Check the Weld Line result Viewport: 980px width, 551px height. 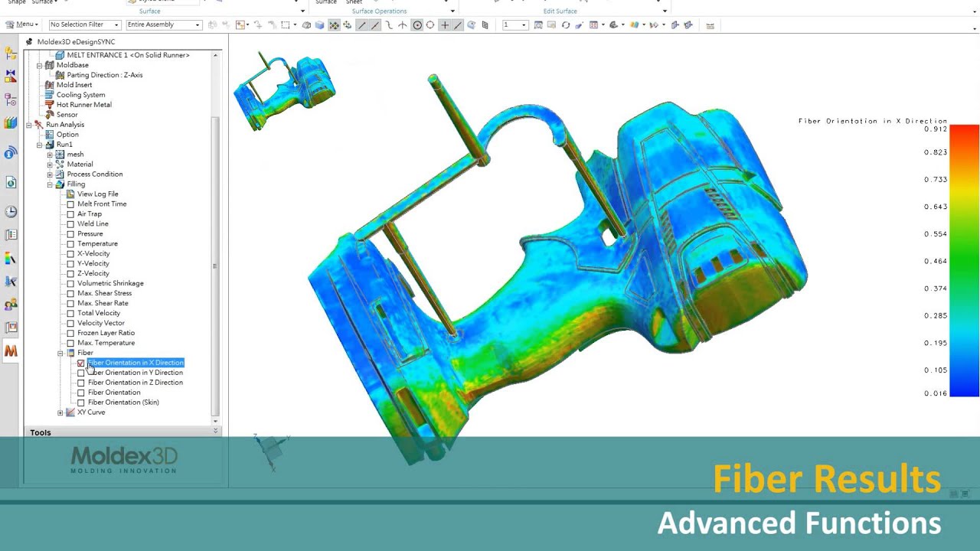pyautogui.click(x=70, y=224)
